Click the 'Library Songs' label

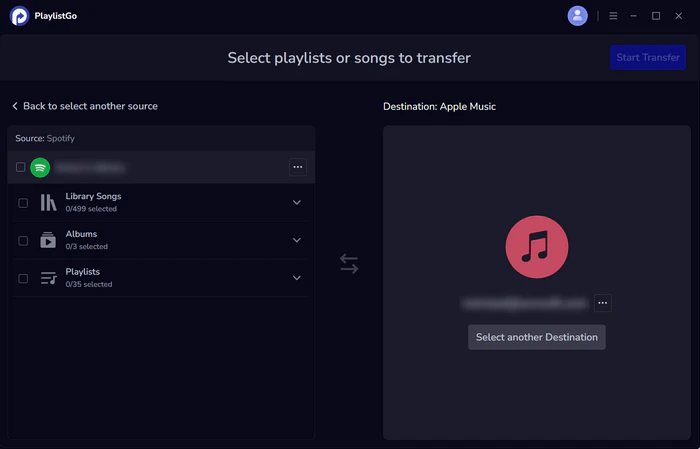[93, 196]
